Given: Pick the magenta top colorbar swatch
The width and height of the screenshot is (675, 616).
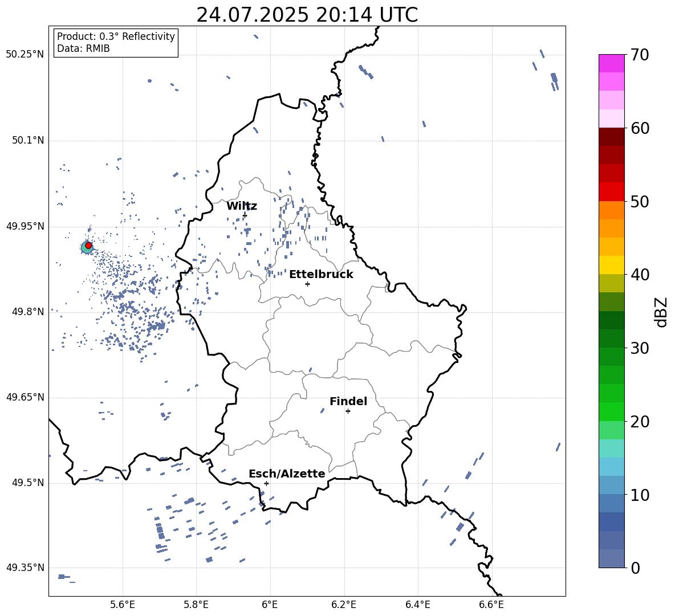Looking at the screenshot, I should [612, 63].
